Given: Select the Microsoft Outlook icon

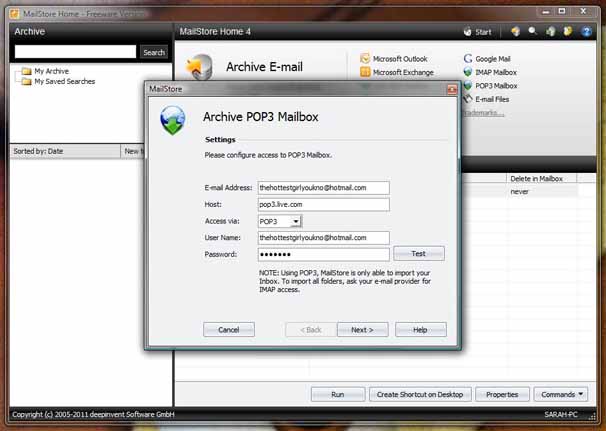Looking at the screenshot, I should pos(365,58).
